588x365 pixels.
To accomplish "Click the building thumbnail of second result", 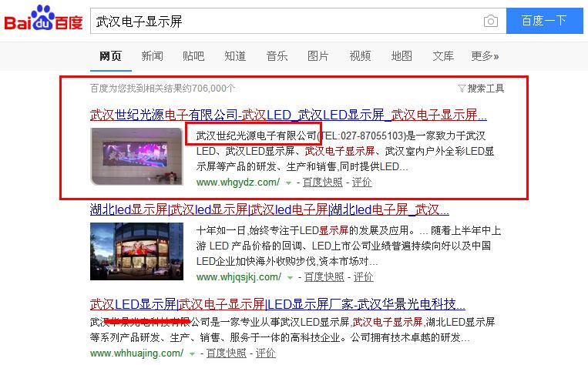I will pyautogui.click(x=136, y=251).
